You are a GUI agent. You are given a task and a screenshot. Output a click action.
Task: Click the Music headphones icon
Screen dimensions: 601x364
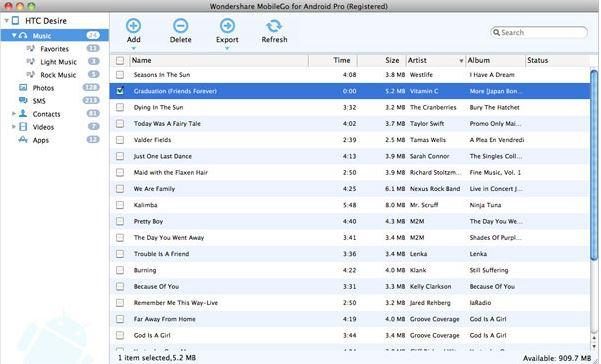tap(23, 36)
